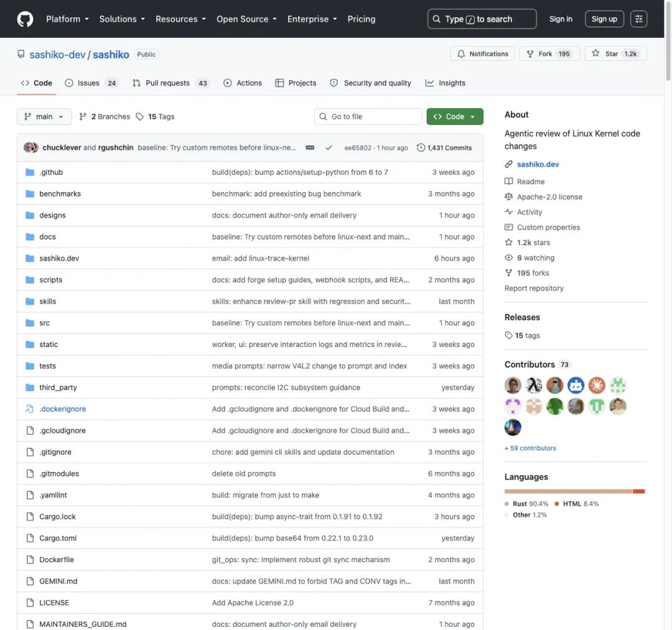Image resolution: width=672 pixels, height=630 pixels.
Task: Switch to the Projects tab
Action: click(x=296, y=83)
